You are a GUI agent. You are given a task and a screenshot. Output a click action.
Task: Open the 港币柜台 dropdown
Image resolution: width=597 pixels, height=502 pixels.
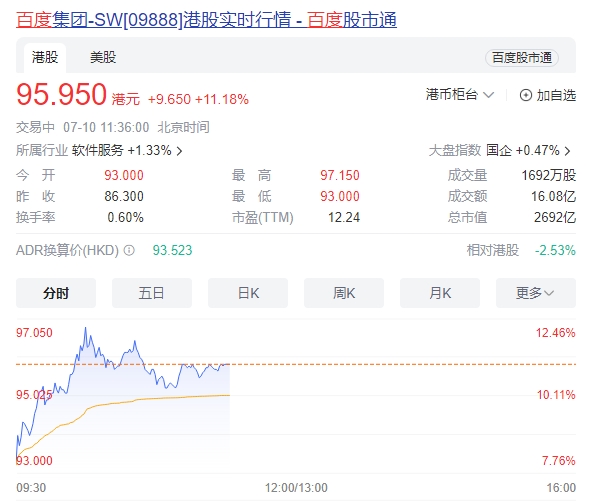tap(460, 94)
